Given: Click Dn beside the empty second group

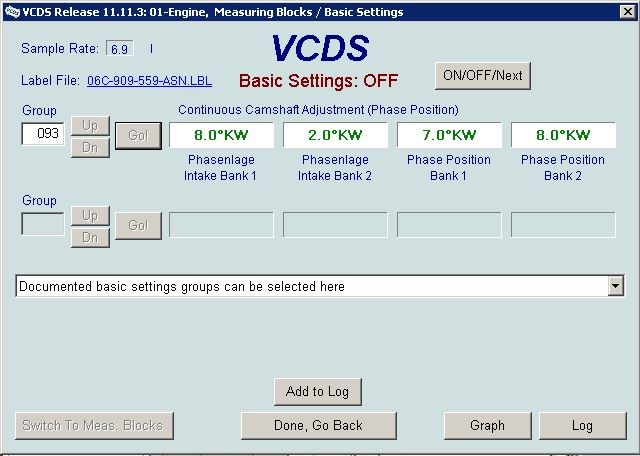Looking at the screenshot, I should tap(90, 238).
